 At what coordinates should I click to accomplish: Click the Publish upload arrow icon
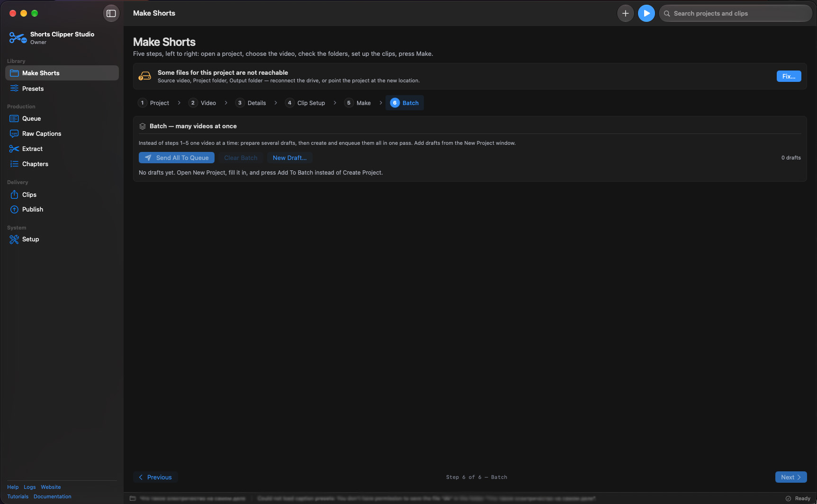[x=14, y=209]
